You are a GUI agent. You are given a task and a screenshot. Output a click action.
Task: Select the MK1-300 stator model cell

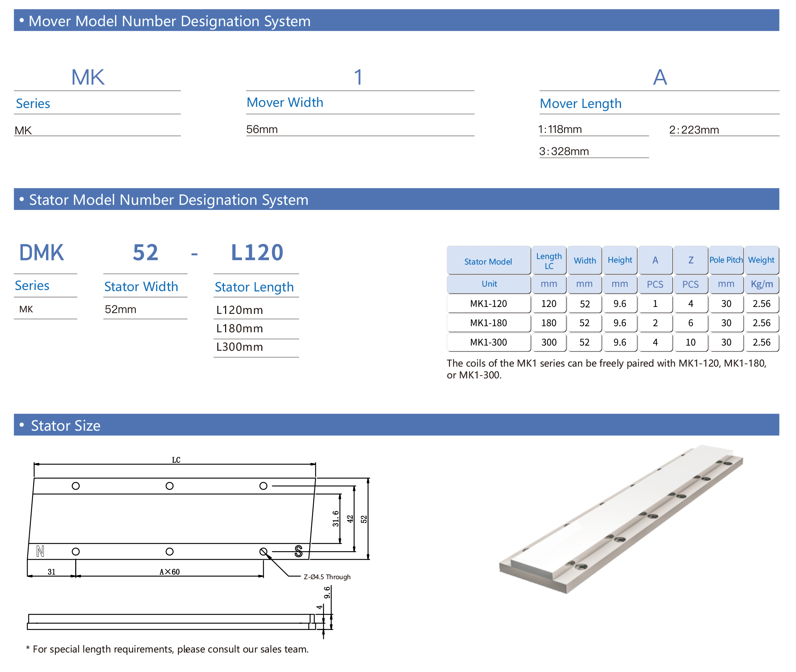488,342
